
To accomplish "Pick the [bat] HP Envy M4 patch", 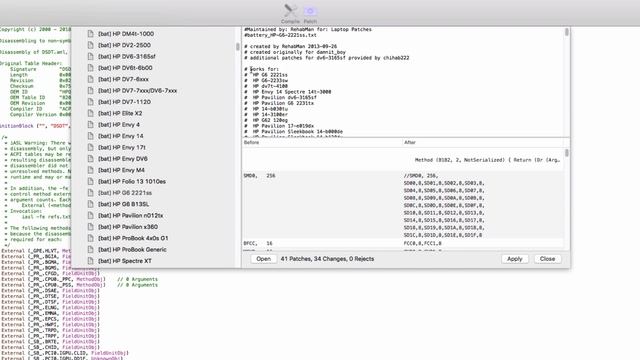I will pos(121,170).
